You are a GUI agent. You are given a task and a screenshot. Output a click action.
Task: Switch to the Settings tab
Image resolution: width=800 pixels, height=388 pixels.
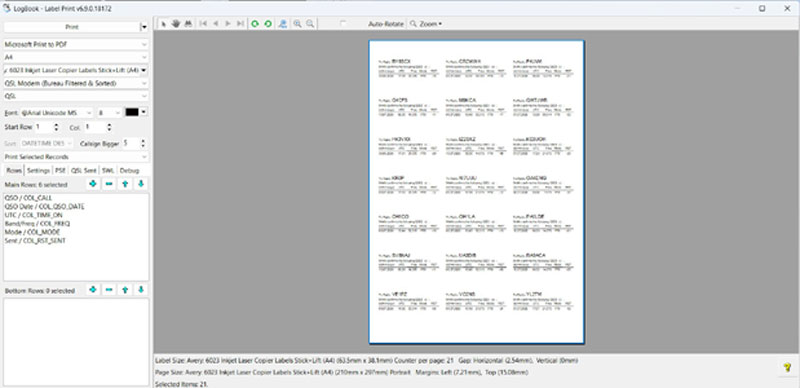pyautogui.click(x=38, y=171)
